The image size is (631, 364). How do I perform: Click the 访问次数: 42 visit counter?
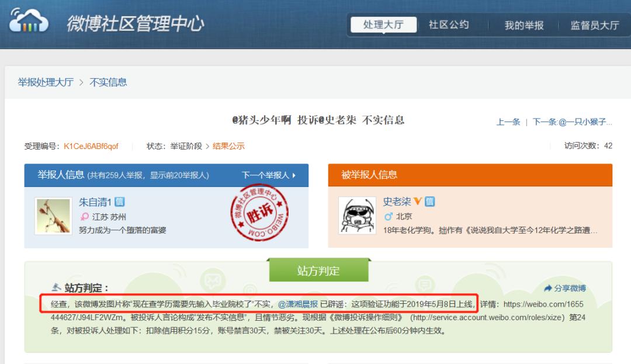[588, 145]
